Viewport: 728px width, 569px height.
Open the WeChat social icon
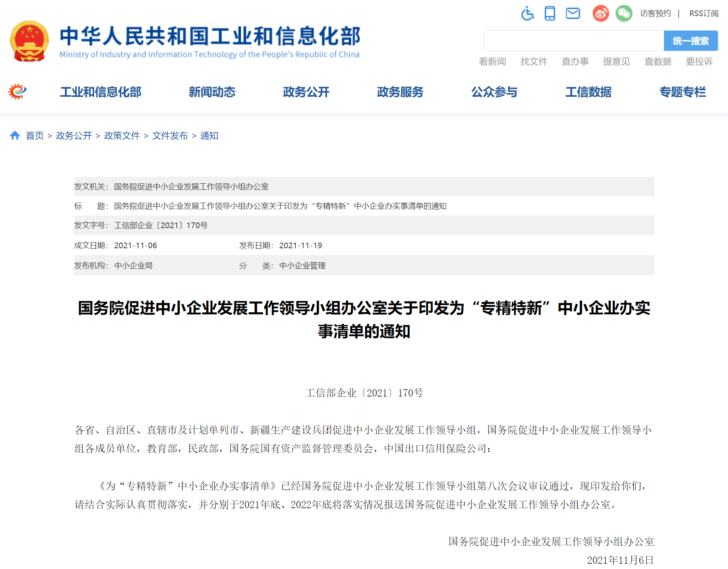click(x=624, y=14)
